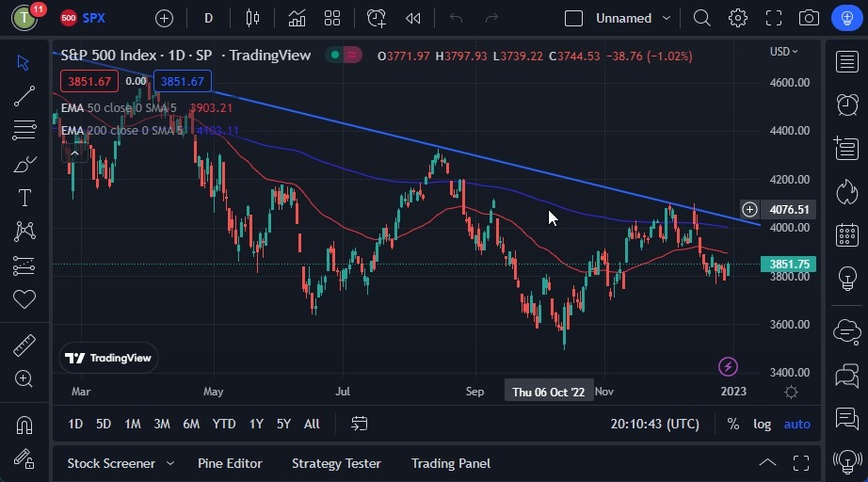
Task: Undo the last chart action
Action: (x=457, y=18)
